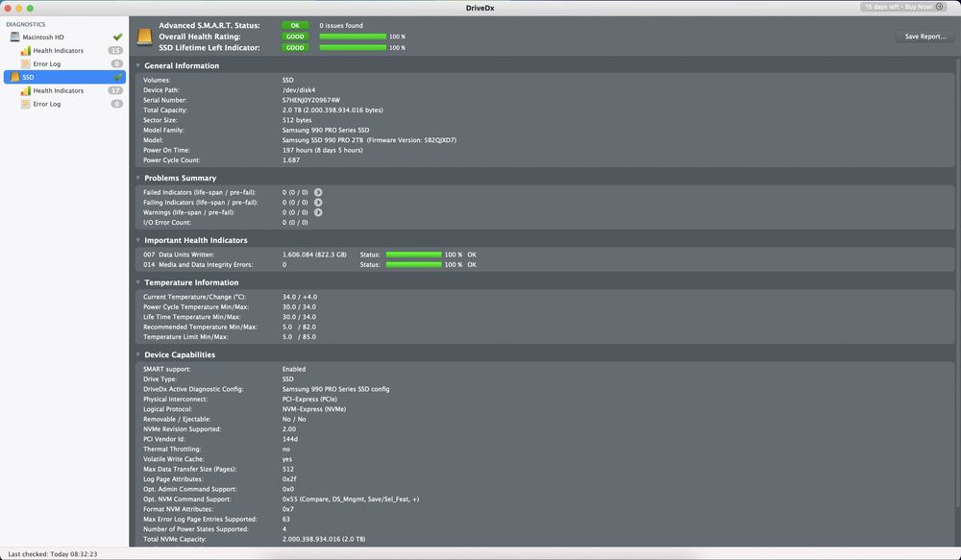The width and height of the screenshot is (961, 560).
Task: Click current temperature 34.0 / +4.0 value
Action: (x=300, y=297)
